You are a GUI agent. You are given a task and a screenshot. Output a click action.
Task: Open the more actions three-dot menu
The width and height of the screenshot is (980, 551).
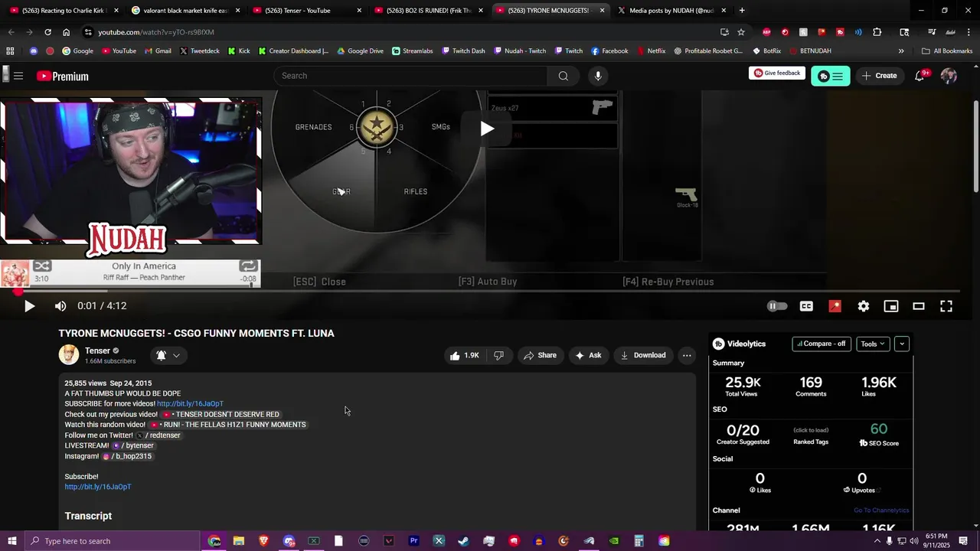[687, 355]
